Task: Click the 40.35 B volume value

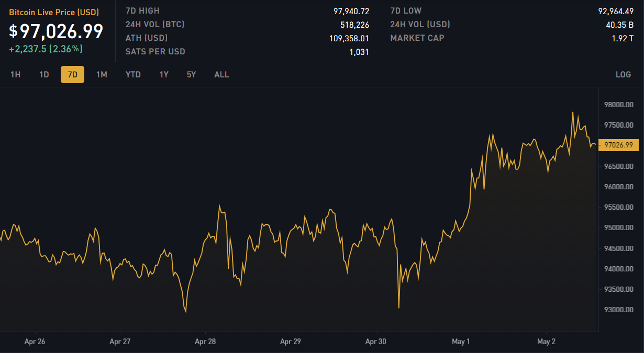Action: [620, 25]
